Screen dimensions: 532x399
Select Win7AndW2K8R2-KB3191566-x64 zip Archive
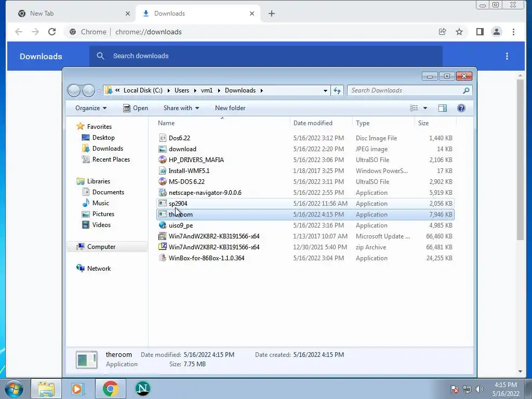click(305, 247)
